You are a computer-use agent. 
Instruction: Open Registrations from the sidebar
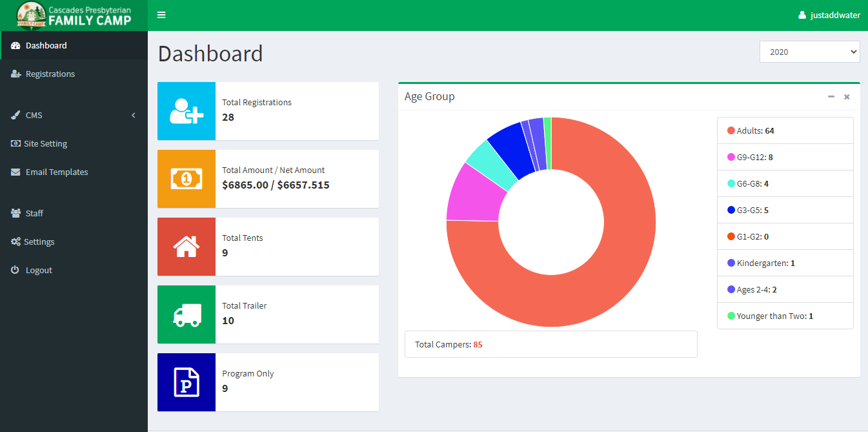[50, 74]
